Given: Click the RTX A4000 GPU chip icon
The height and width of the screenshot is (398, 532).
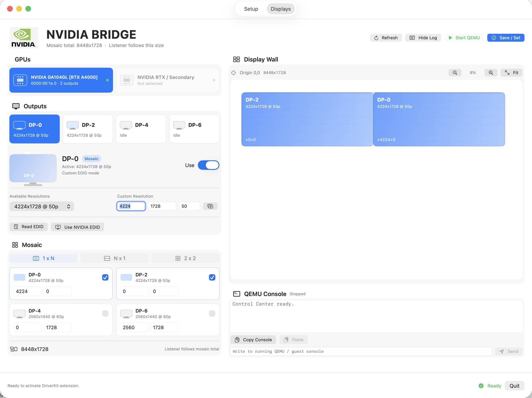Looking at the screenshot, I should click(20, 80).
